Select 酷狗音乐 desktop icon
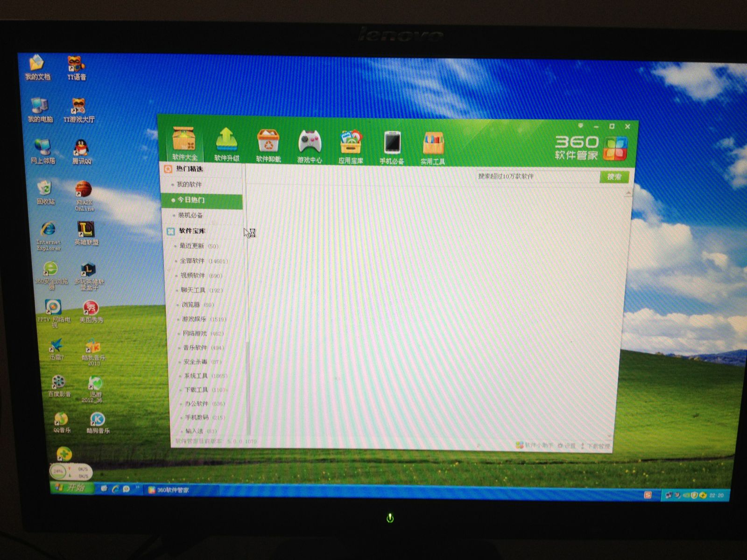 tap(98, 424)
